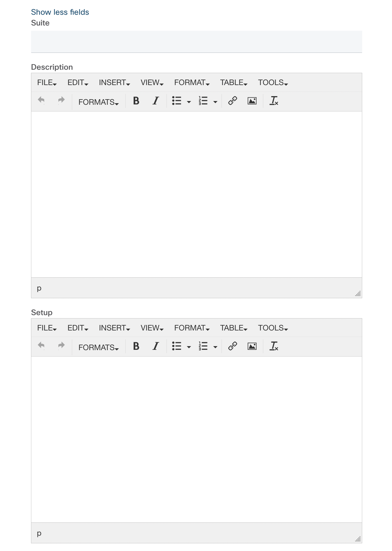
Task: Focus the Suite input field
Action: click(197, 42)
